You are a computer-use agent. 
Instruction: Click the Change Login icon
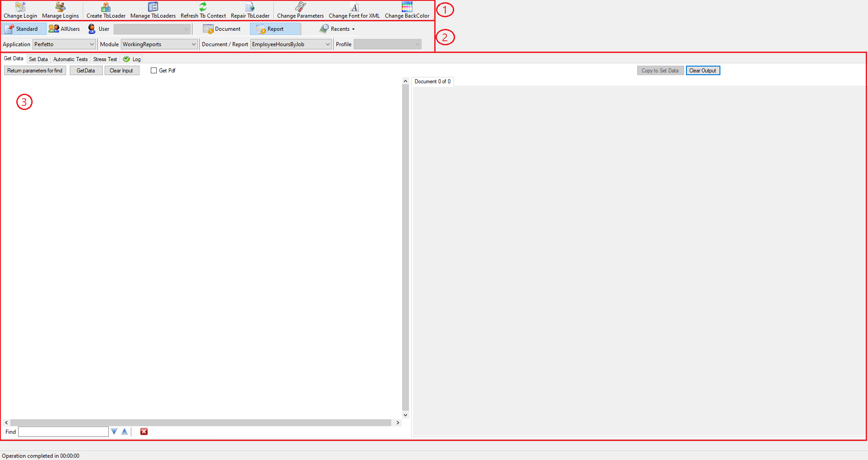[20, 7]
